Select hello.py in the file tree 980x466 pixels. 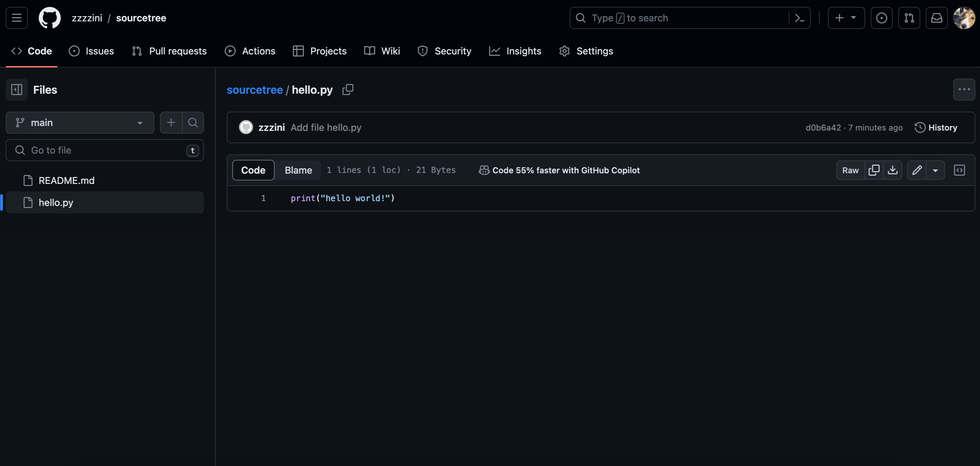click(105, 203)
